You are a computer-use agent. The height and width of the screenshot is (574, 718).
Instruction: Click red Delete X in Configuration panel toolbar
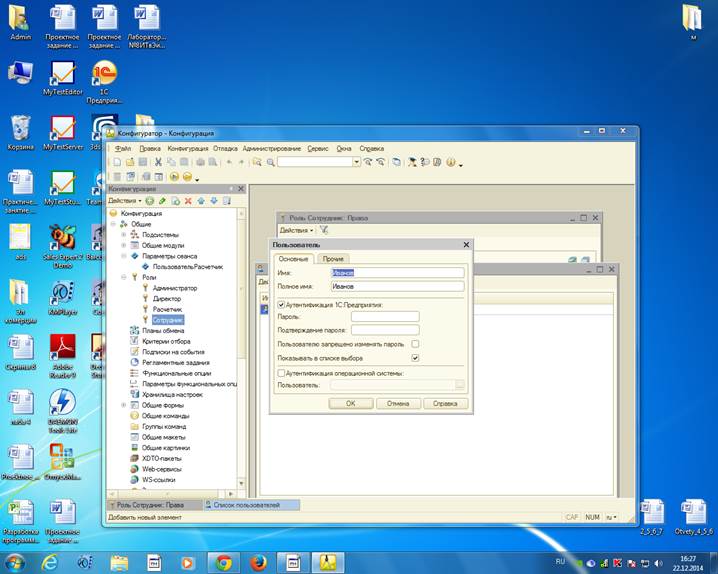pos(188,201)
